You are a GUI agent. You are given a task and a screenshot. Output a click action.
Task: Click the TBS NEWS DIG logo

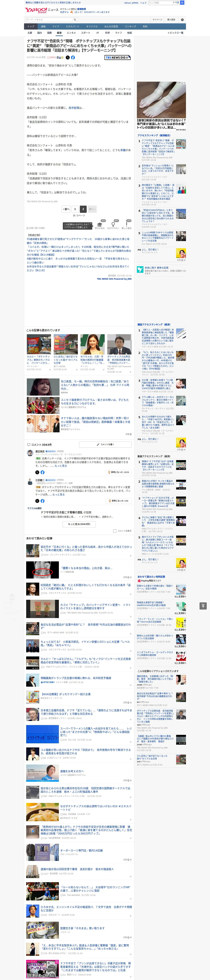118,57
